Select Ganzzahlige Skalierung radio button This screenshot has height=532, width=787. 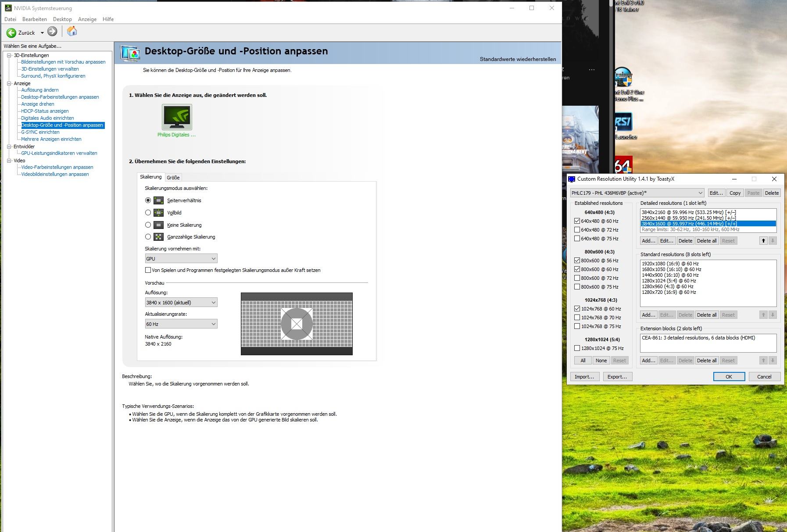click(x=148, y=237)
